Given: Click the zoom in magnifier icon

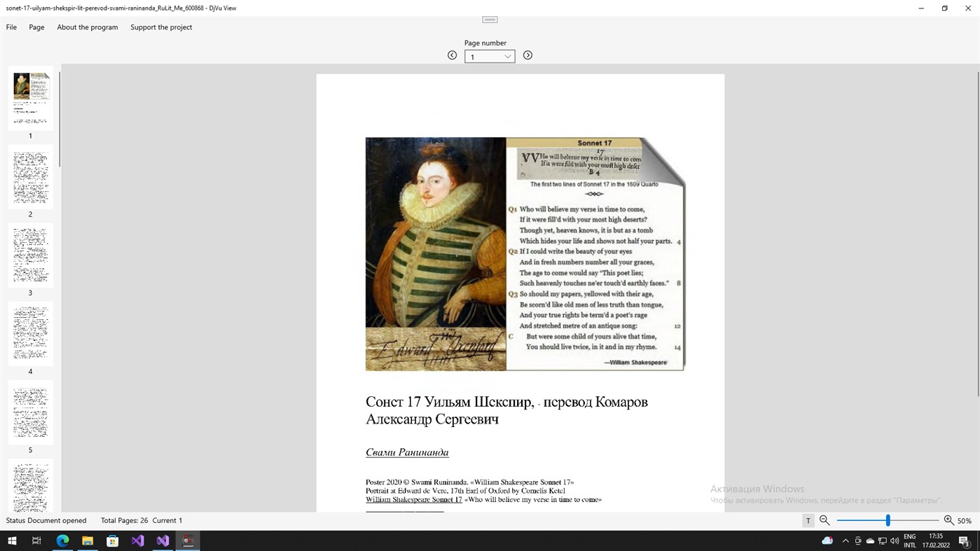Looking at the screenshot, I should click(948, 520).
